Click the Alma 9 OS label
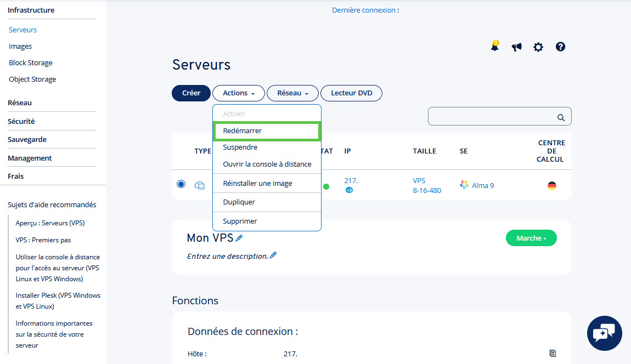The image size is (631, 364). [483, 185]
